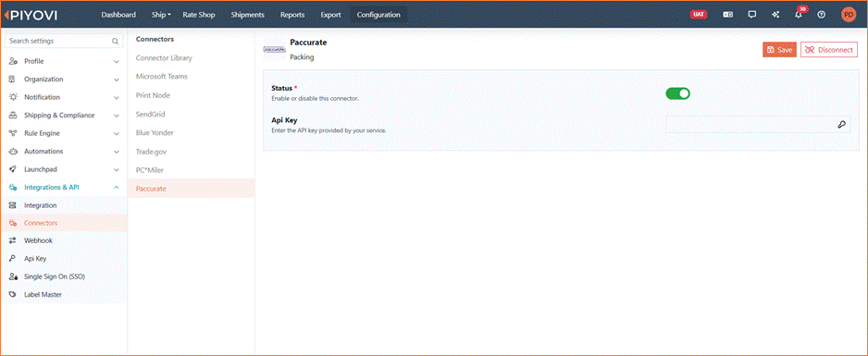Screen dimensions: 868x356
Task: Click the Api Key key icon in sidebar
Action: point(13,258)
